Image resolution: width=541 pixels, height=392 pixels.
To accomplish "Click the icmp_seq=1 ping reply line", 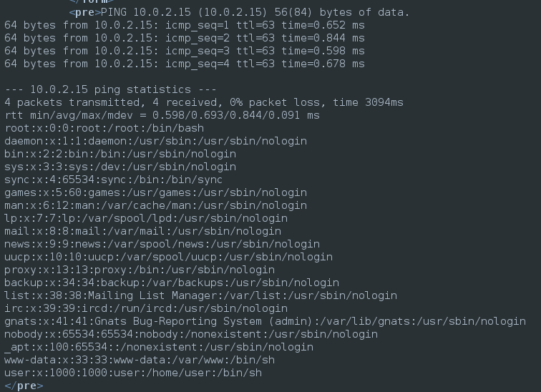I will [x=184, y=25].
